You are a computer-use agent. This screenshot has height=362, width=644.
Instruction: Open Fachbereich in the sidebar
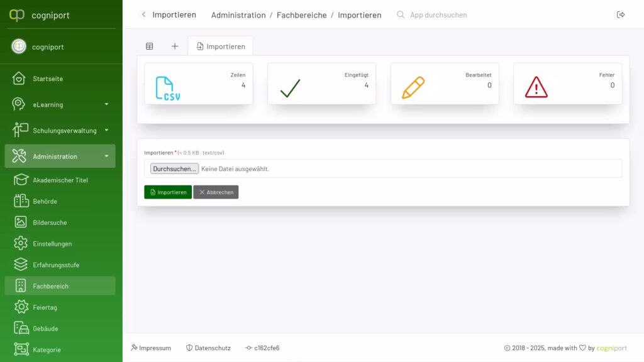click(50, 286)
